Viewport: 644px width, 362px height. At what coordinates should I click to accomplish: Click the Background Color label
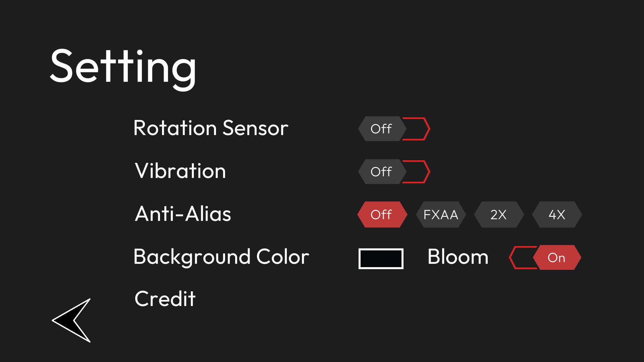click(221, 257)
